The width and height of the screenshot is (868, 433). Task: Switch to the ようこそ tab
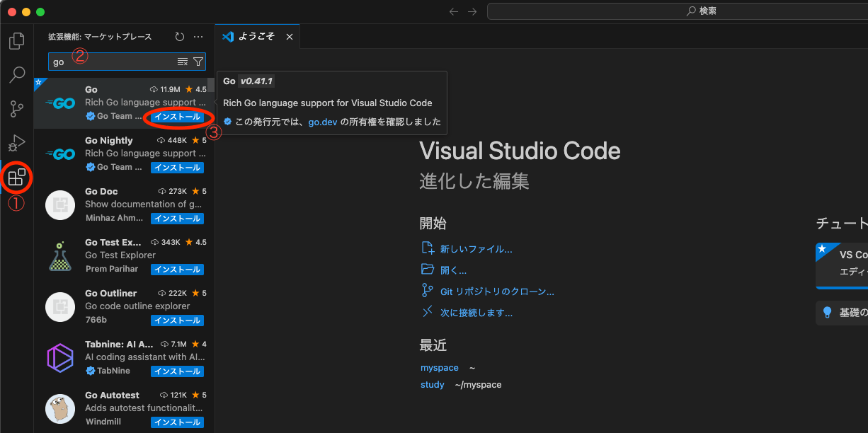(257, 36)
